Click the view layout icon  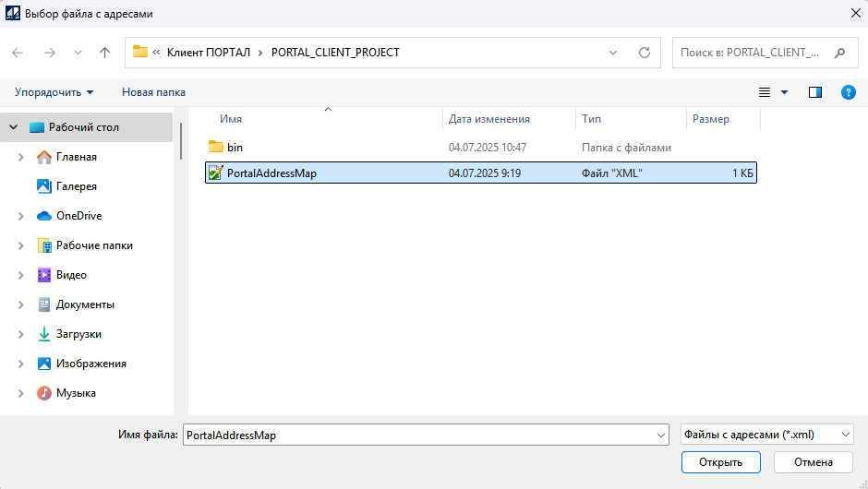tap(765, 92)
